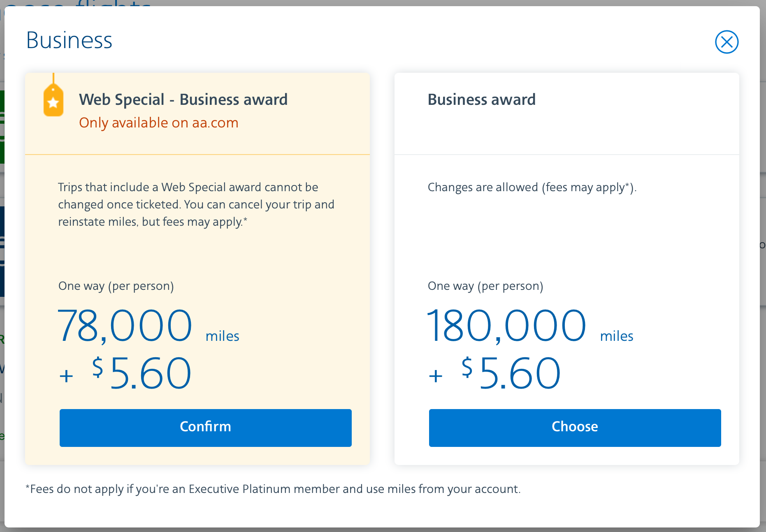Click the 78,000 miles price
Screen dimensions: 766x532
[x=125, y=326]
